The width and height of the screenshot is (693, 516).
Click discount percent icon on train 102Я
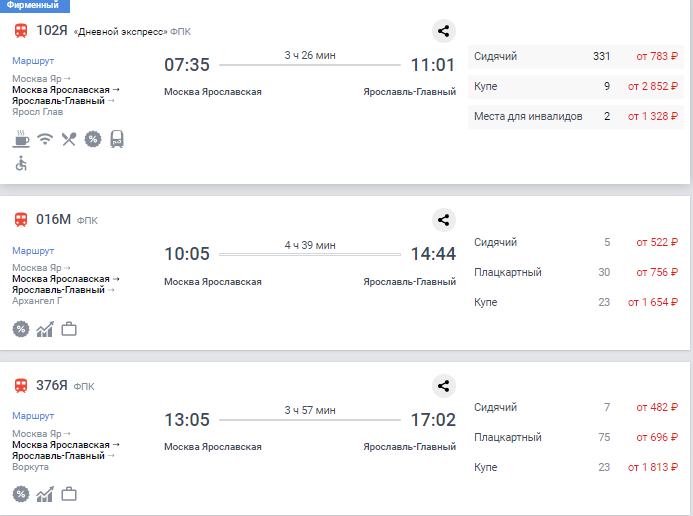(x=92, y=139)
